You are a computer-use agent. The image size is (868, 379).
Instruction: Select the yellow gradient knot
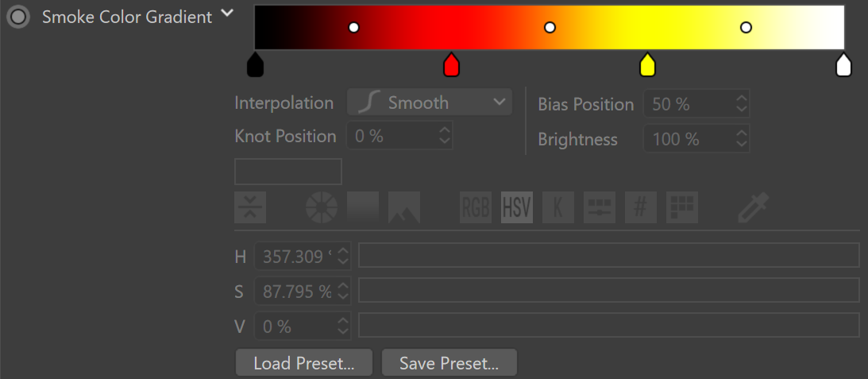click(x=647, y=64)
